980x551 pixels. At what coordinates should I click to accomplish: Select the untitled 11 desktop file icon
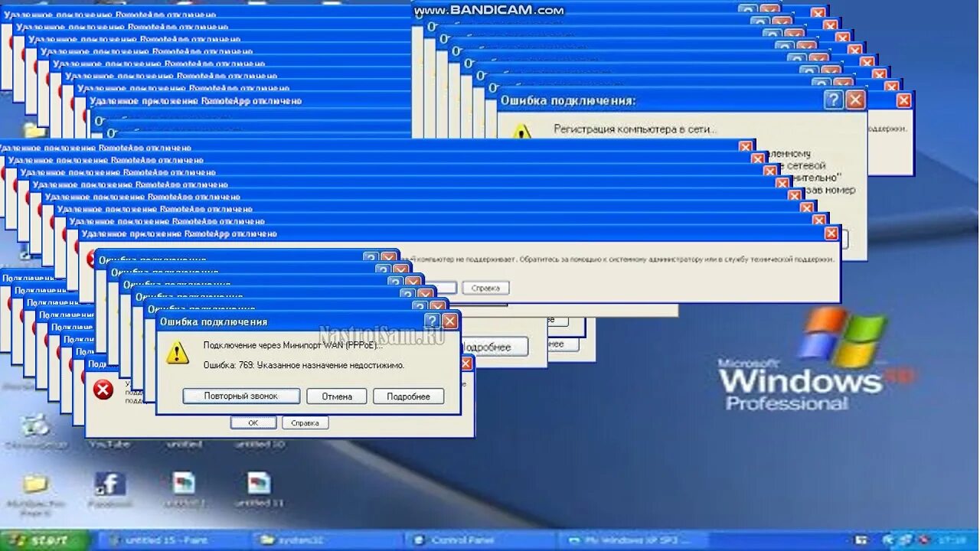(259, 483)
